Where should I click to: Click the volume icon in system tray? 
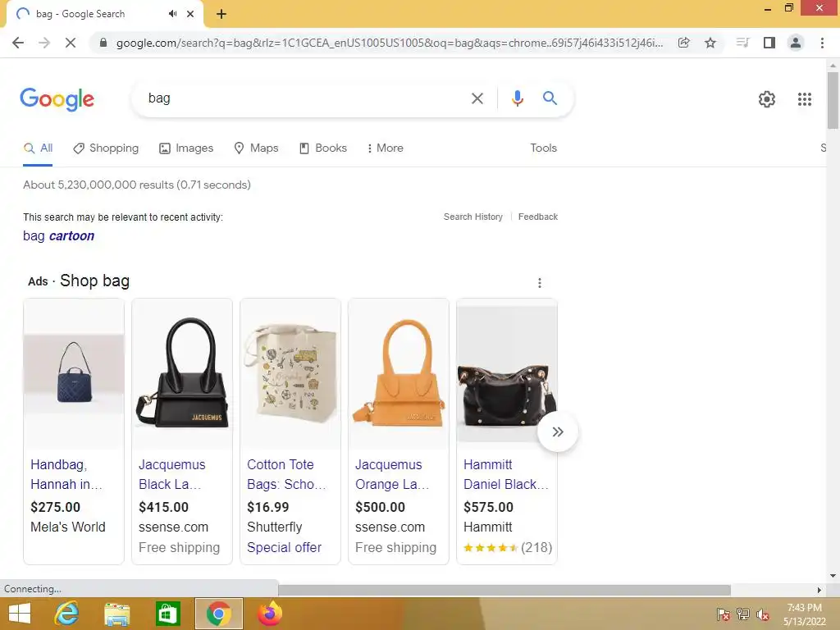coord(762,614)
